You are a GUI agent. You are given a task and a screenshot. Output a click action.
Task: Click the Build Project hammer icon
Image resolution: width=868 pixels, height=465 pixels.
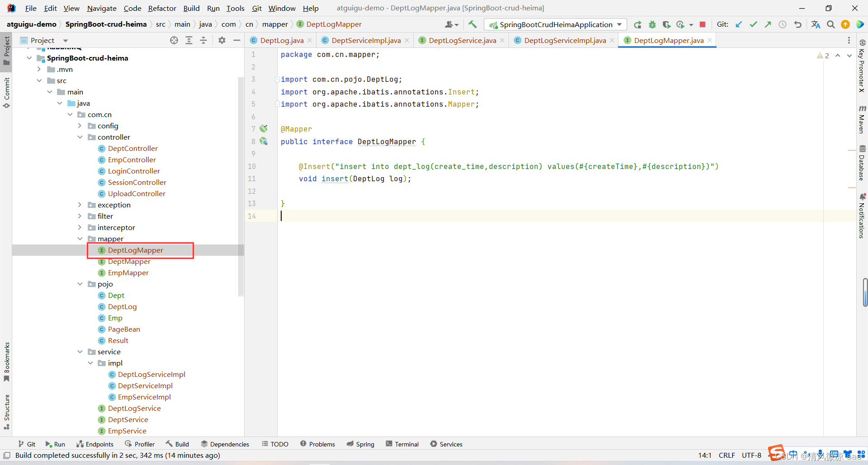[472, 24]
